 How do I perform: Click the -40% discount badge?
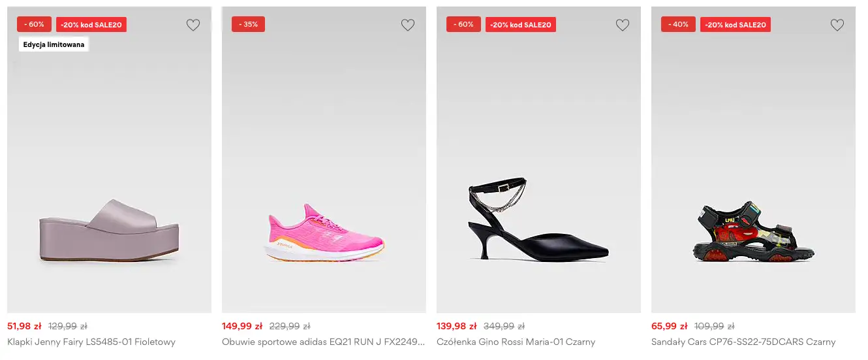click(x=678, y=24)
